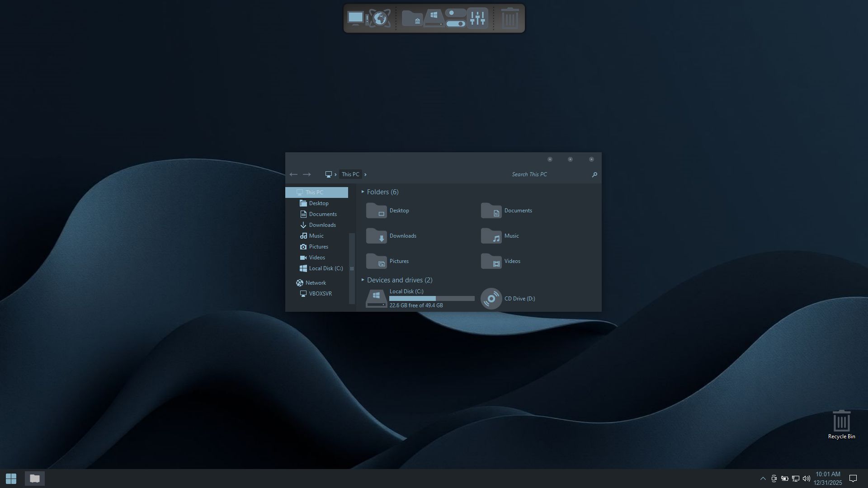This screenshot has width=868, height=488.
Task: Click the Local Disk (C:) usage bar
Action: tap(432, 299)
